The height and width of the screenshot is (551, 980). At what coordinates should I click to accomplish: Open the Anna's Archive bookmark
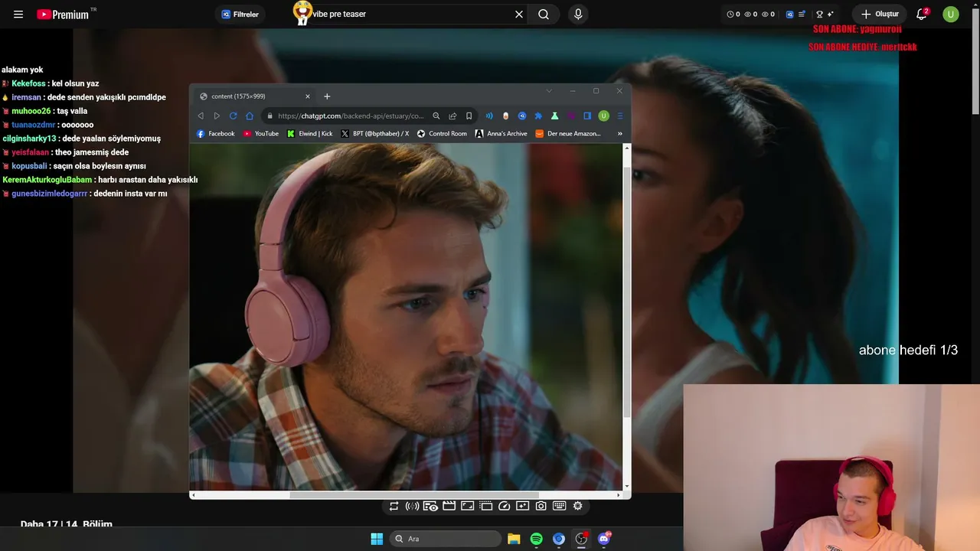click(501, 134)
